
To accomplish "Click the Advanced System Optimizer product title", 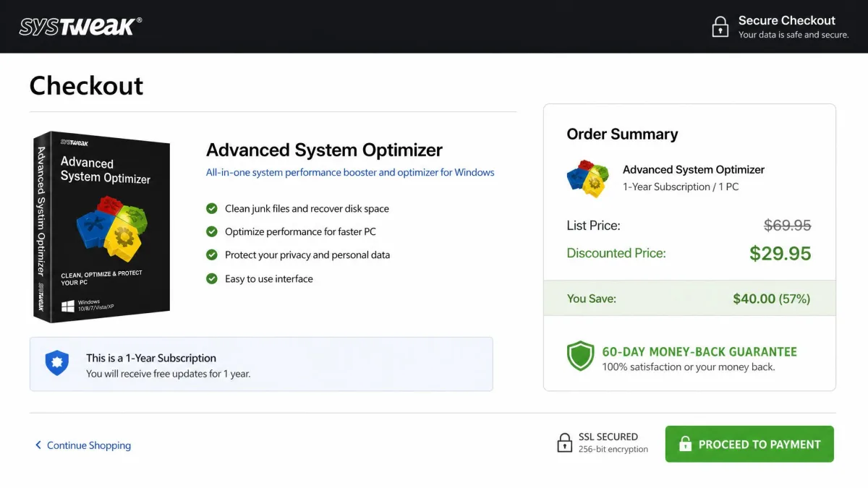I will click(324, 150).
